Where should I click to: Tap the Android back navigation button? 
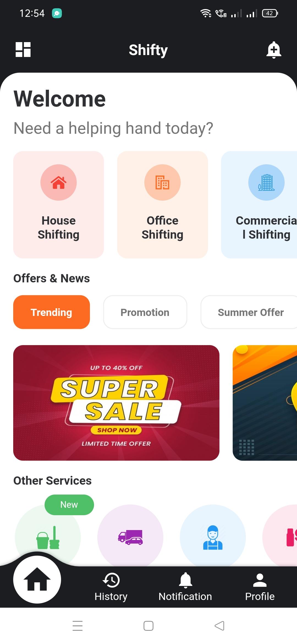(x=219, y=626)
